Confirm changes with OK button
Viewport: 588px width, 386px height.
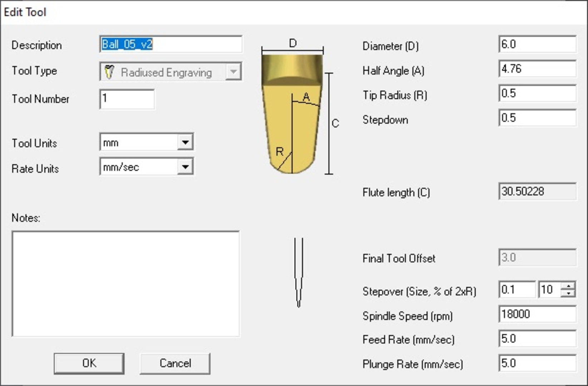tap(89, 363)
